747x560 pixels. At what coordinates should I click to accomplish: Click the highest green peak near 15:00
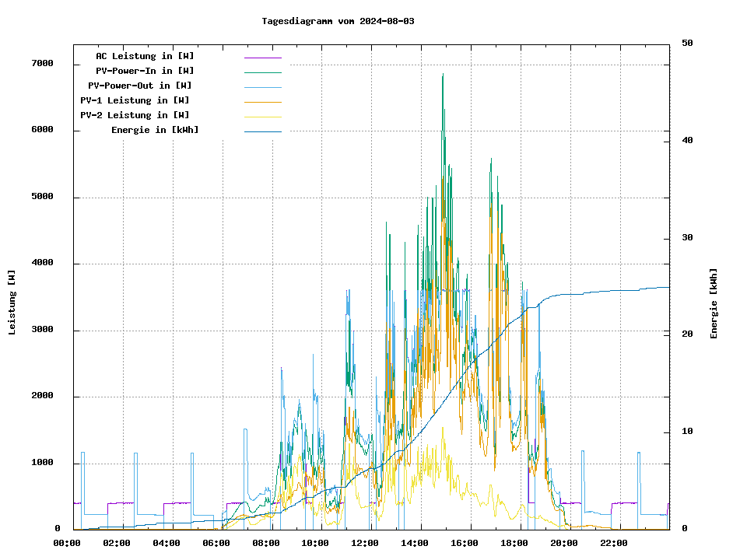click(x=443, y=75)
